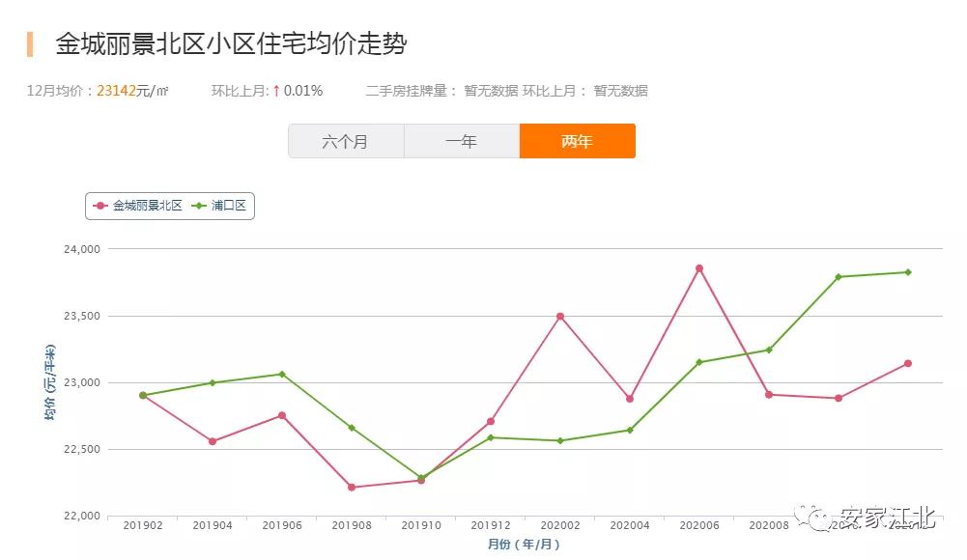This screenshot has height=560, width=967.
Task: Switch to the 六个月 time range tab
Action: 346,140
